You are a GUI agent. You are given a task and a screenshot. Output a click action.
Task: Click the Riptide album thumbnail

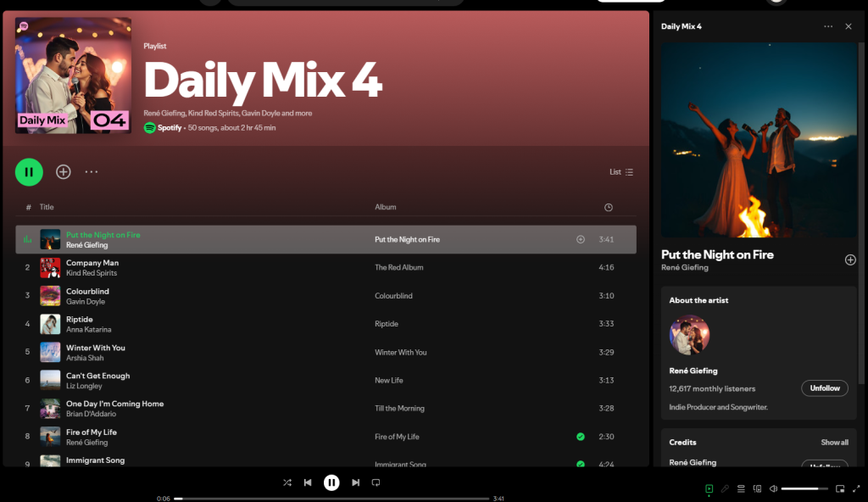50,324
